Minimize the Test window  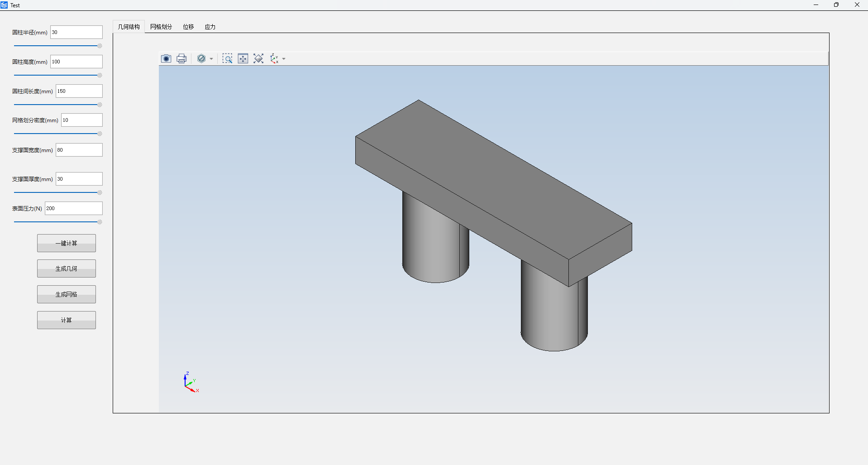816,5
